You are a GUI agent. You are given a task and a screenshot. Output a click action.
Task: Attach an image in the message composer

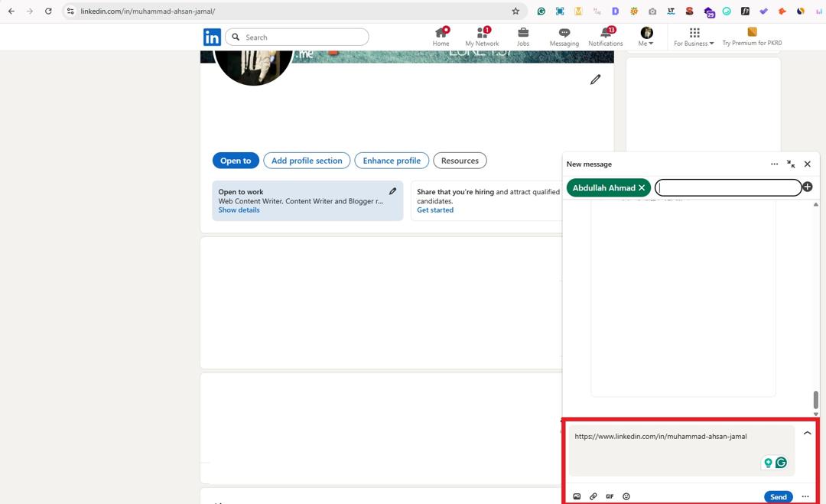click(577, 496)
